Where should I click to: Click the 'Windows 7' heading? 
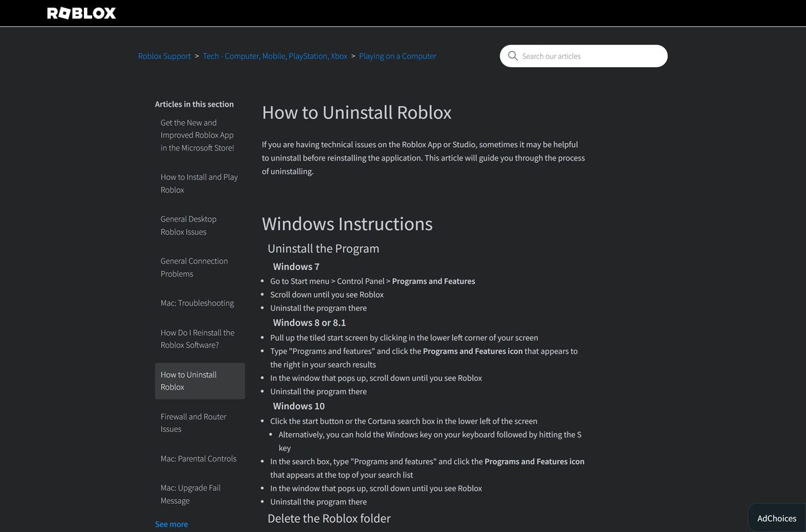click(296, 267)
